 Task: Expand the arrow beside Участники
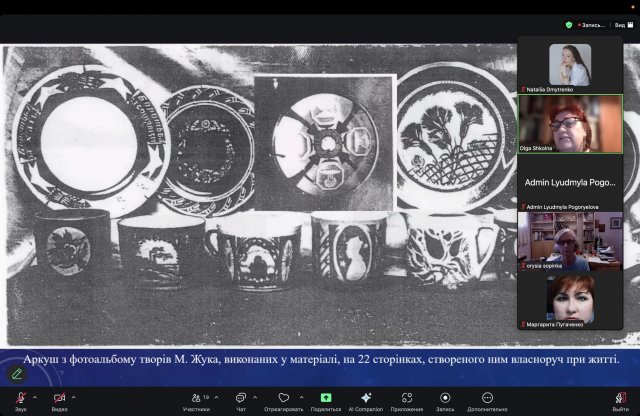[216, 397]
